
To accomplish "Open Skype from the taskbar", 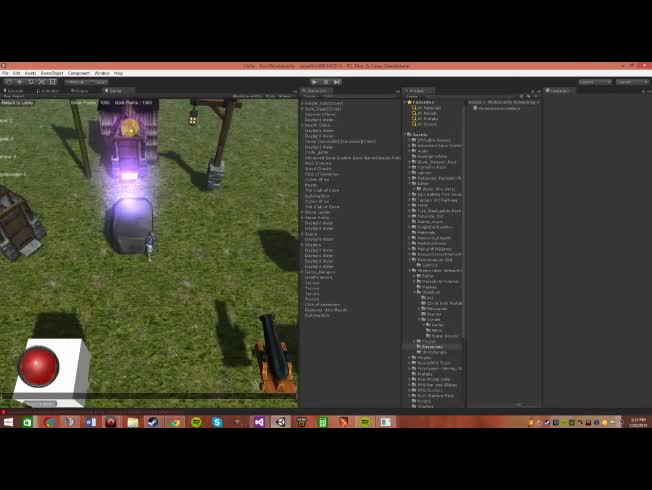I will point(217,423).
